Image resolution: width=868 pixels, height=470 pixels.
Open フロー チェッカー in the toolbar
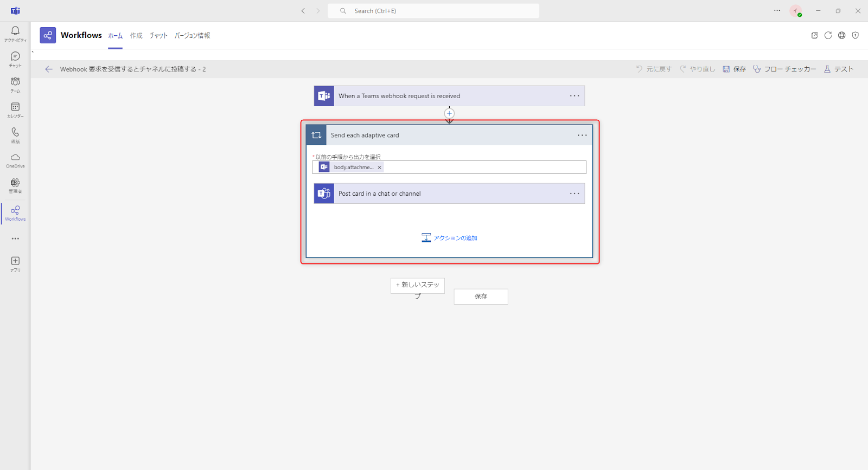784,69
